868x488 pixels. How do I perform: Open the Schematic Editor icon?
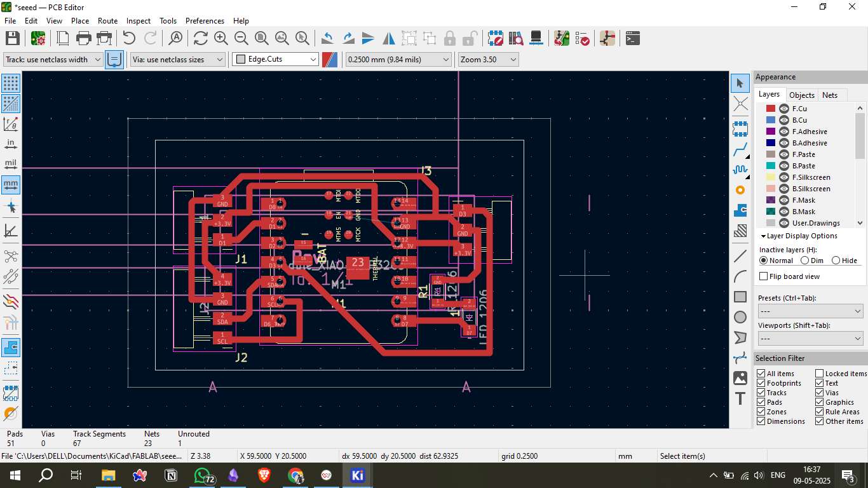pyautogui.click(x=607, y=38)
